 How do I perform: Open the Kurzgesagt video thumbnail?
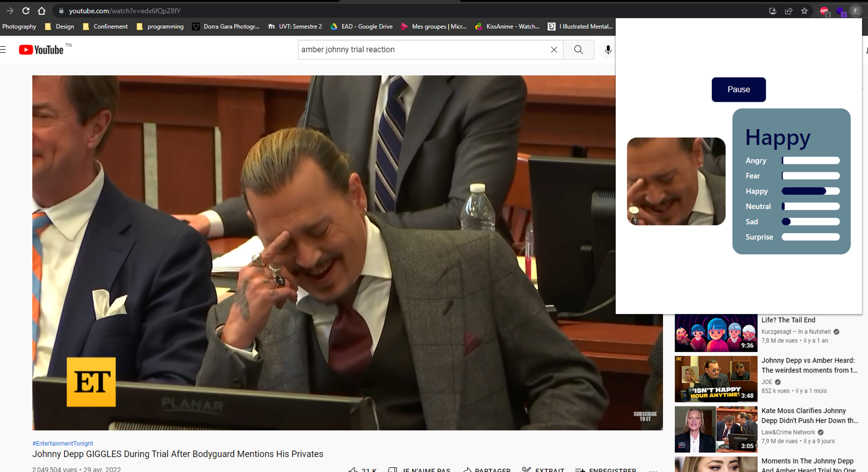click(x=716, y=333)
